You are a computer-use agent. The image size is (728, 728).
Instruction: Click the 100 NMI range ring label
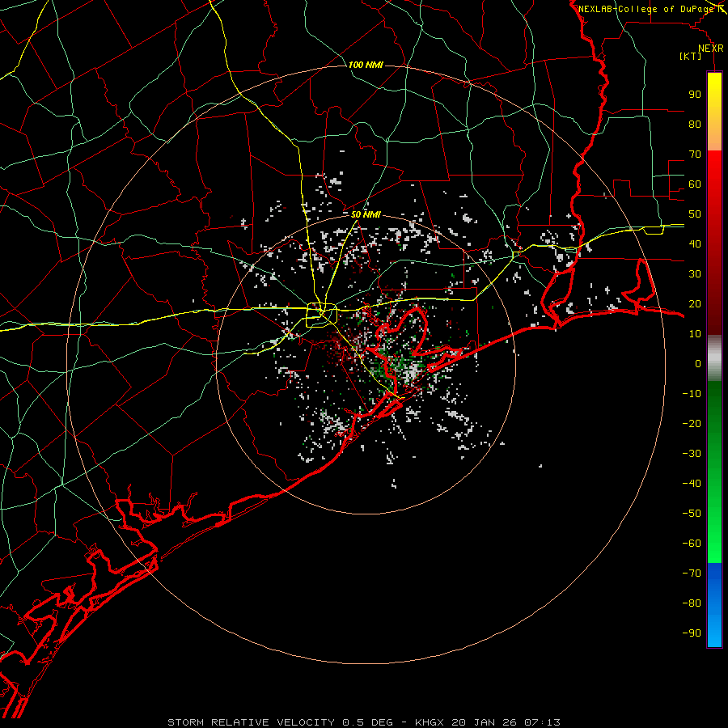(x=366, y=65)
